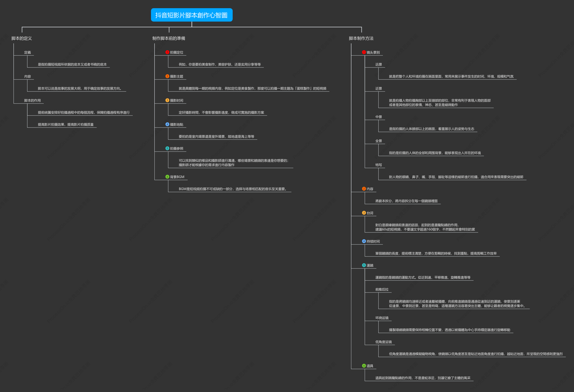574x392 pixels.
Task: Click the text starting 'BGM是短视频拍摄不可或缺'
Action: [x=233, y=189]
